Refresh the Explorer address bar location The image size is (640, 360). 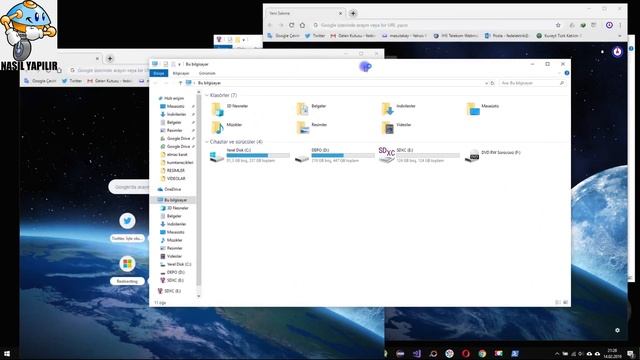point(493,83)
